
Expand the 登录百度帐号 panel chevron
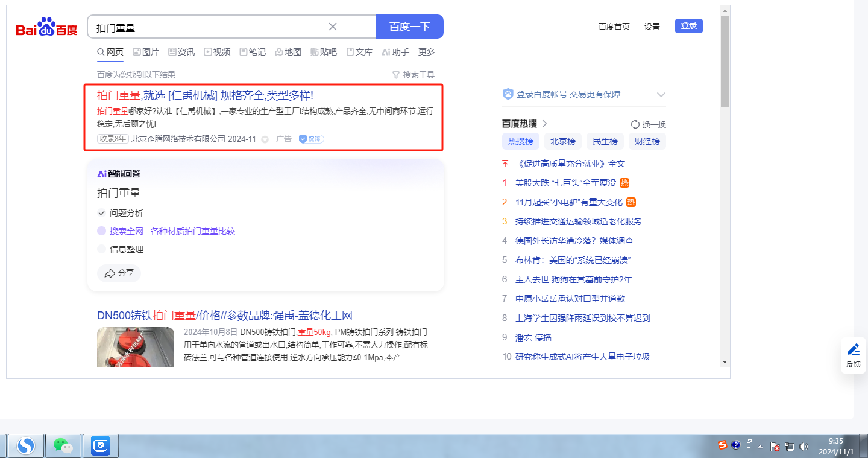661,95
